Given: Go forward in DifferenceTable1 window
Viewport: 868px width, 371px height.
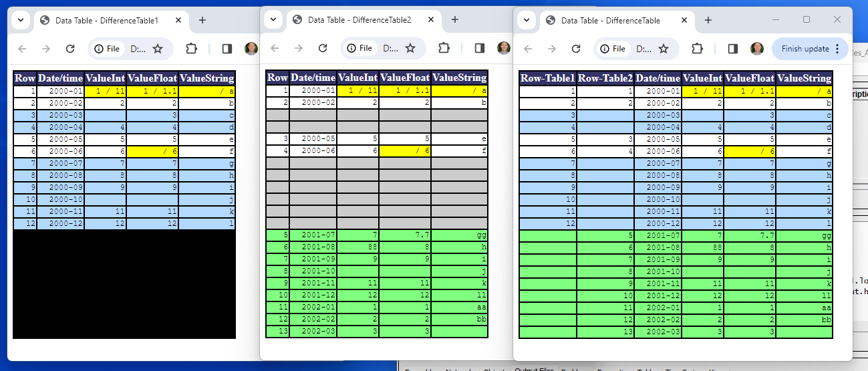Looking at the screenshot, I should point(46,49).
